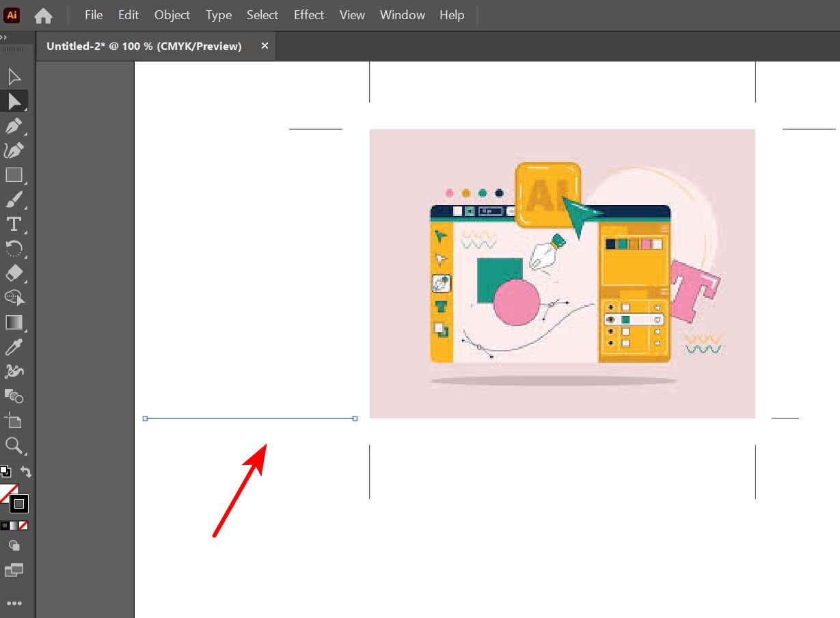The image size is (840, 618).
Task: Open the Adobe Illustrator Home screen
Action: coord(43,14)
